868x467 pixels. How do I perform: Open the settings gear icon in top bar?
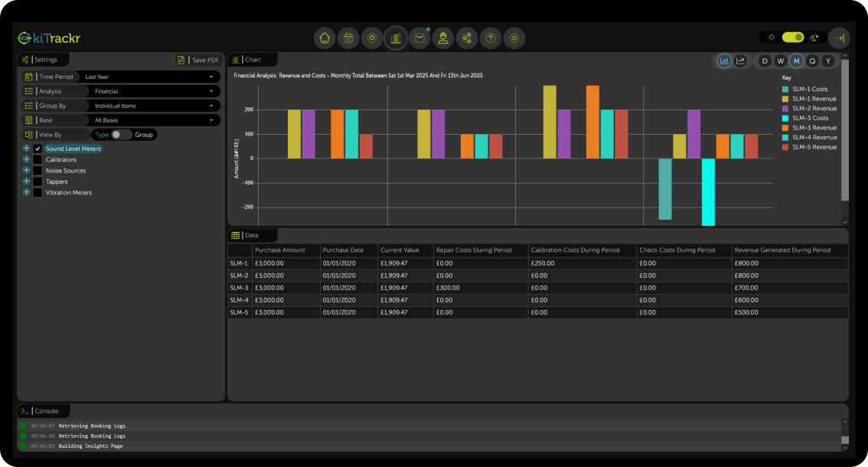pos(514,38)
